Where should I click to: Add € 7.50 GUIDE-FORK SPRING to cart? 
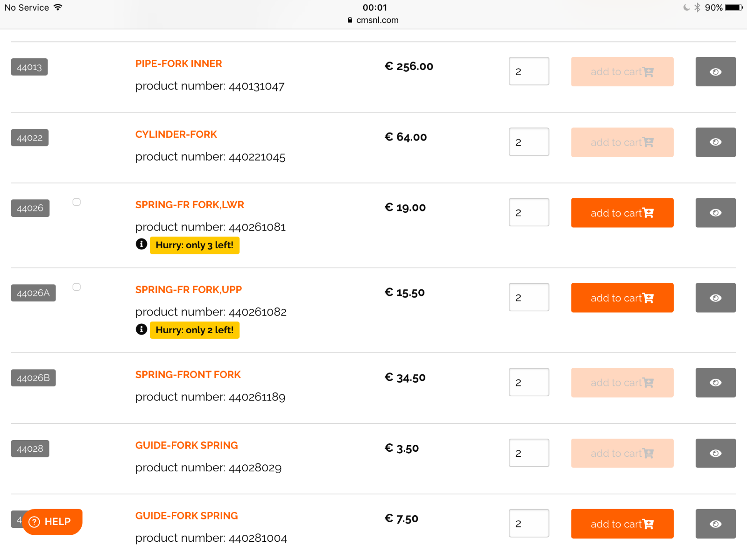[622, 524]
